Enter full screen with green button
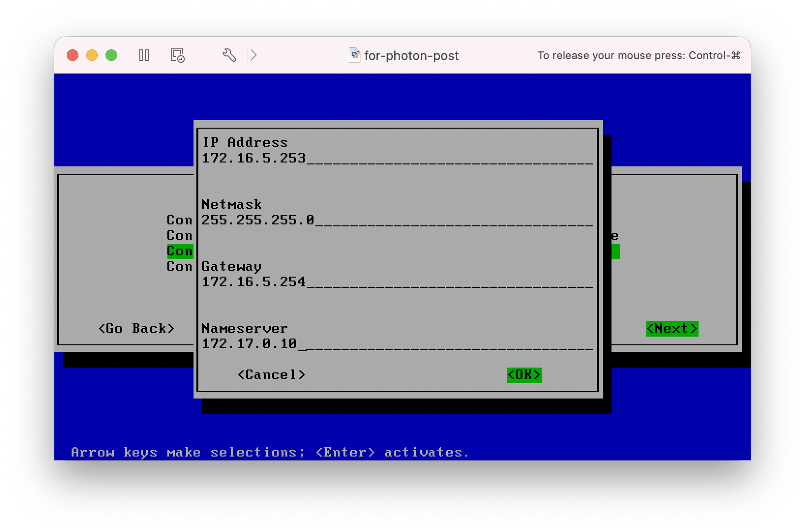 pos(111,55)
